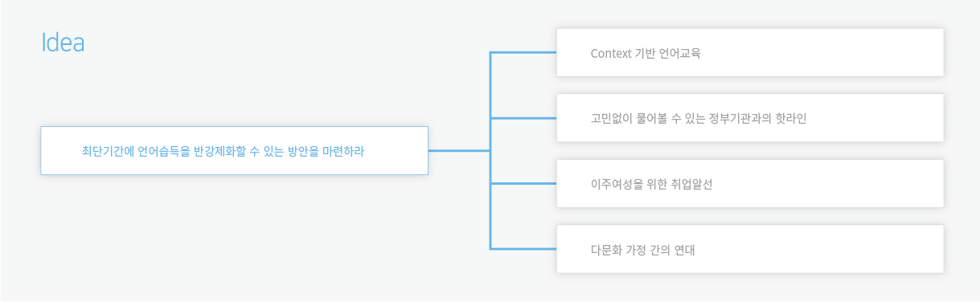Select the "Context 기반 언어교육" box
980x302 pixels.
click(x=750, y=53)
